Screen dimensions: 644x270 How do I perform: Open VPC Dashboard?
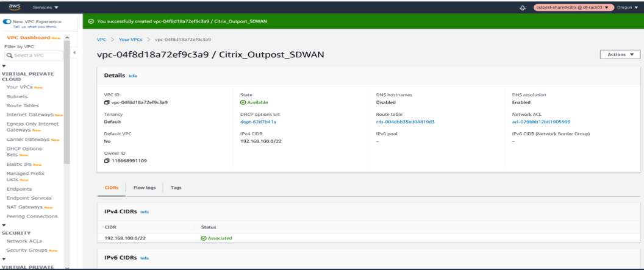coord(29,38)
